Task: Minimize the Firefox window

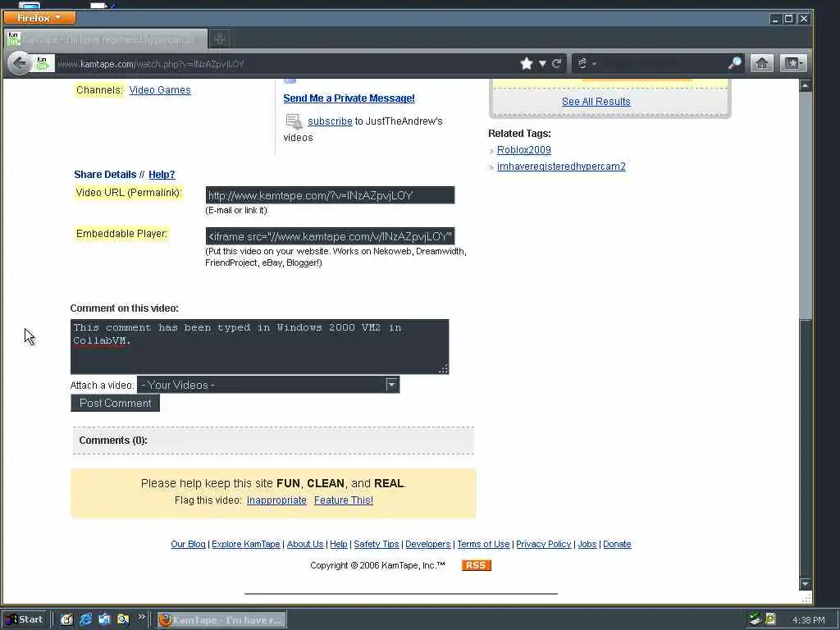Action: click(x=774, y=19)
